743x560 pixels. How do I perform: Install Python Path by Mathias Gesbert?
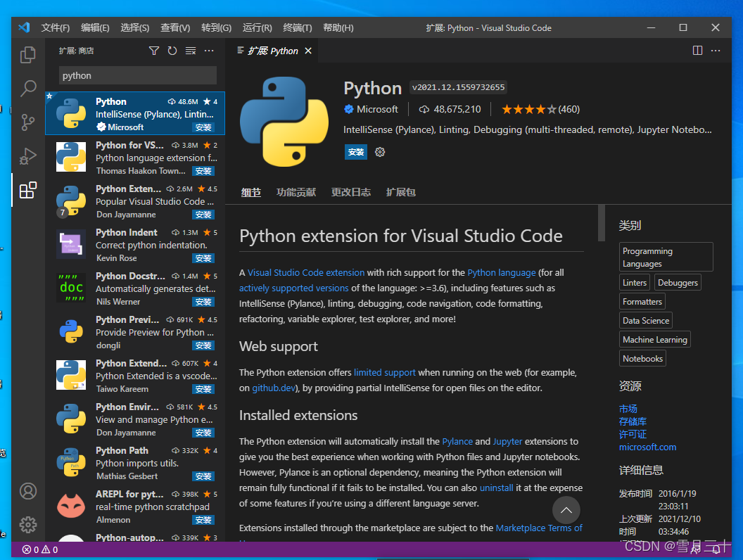tap(203, 476)
